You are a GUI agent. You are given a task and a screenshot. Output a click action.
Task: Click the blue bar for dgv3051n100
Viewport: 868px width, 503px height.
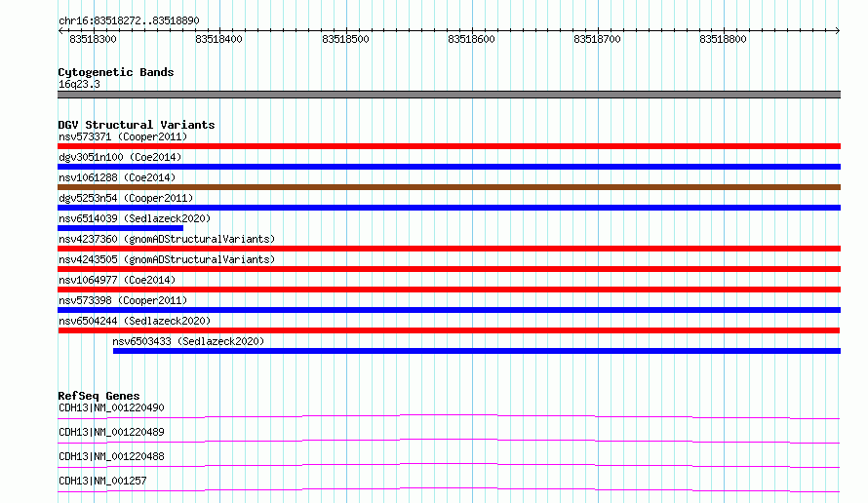click(449, 167)
